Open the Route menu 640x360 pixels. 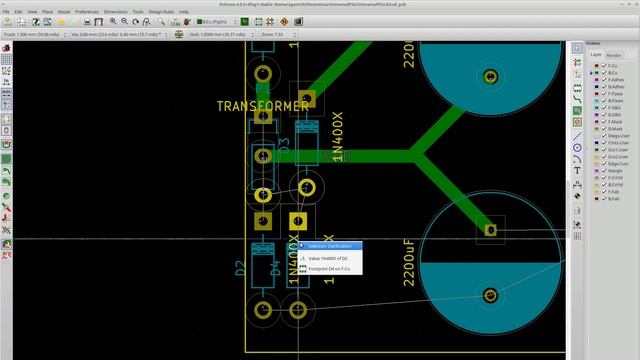click(x=64, y=12)
